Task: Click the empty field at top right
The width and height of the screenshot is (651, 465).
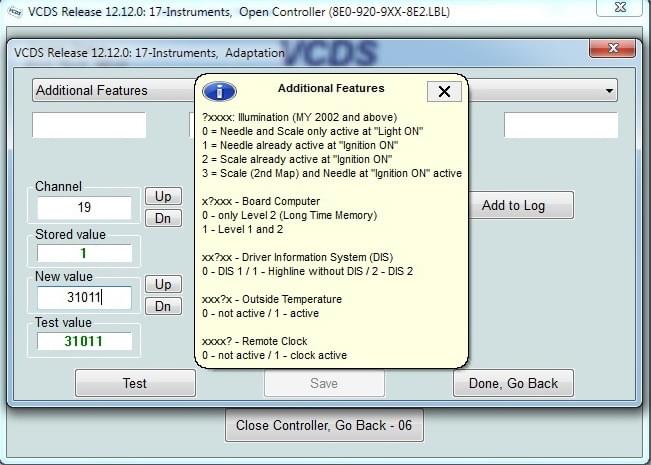Action: [x=561, y=125]
